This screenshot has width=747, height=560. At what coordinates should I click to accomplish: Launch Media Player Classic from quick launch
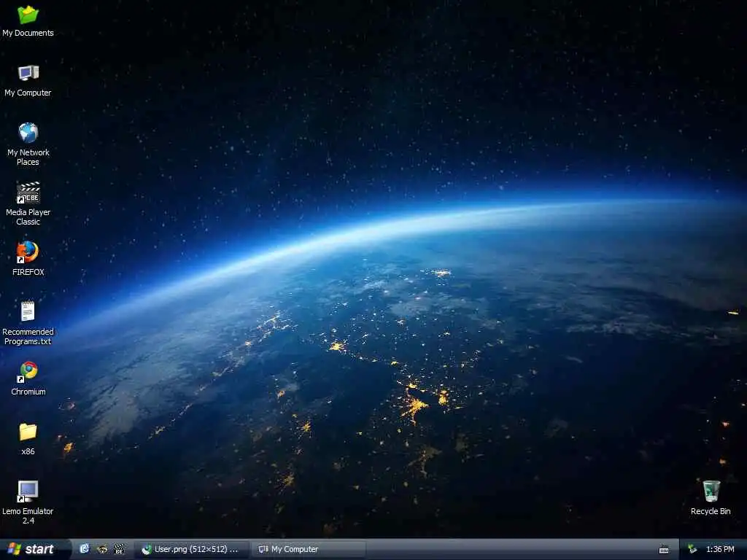tap(119, 549)
